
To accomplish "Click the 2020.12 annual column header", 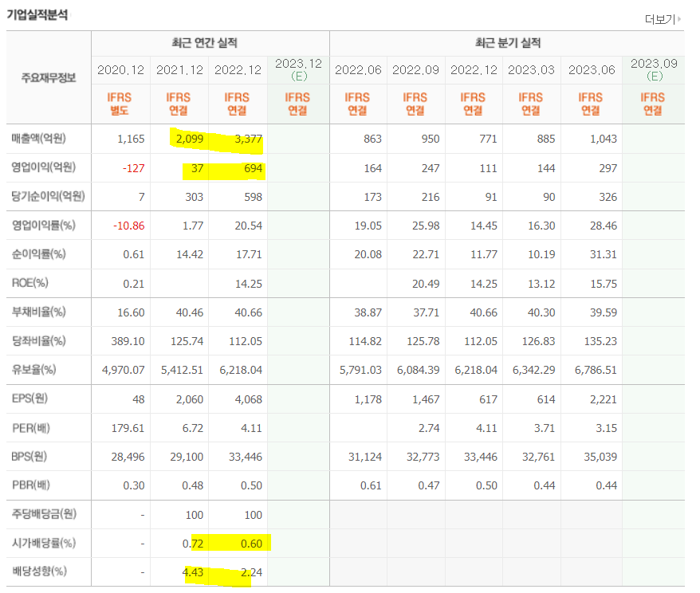I will (x=120, y=70).
